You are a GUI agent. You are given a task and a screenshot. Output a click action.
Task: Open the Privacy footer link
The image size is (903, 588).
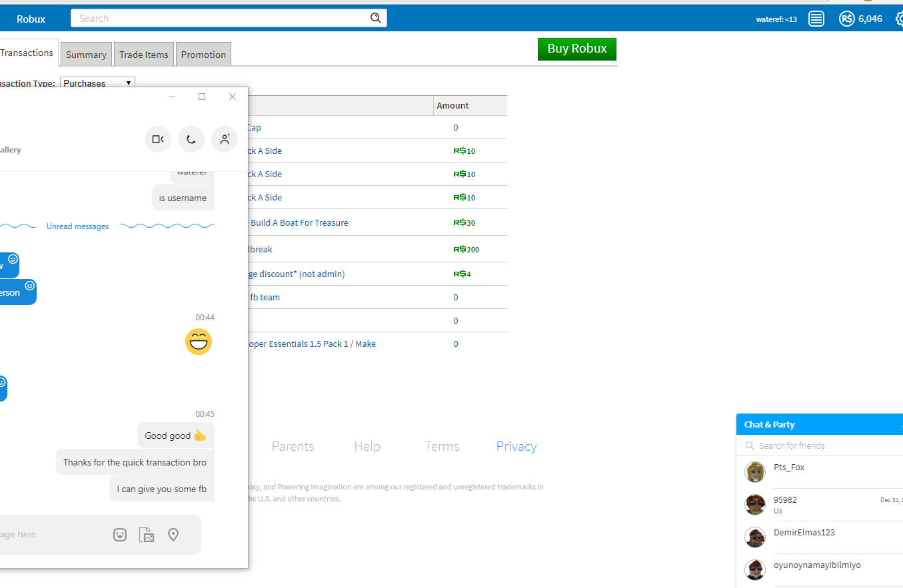pyautogui.click(x=516, y=446)
